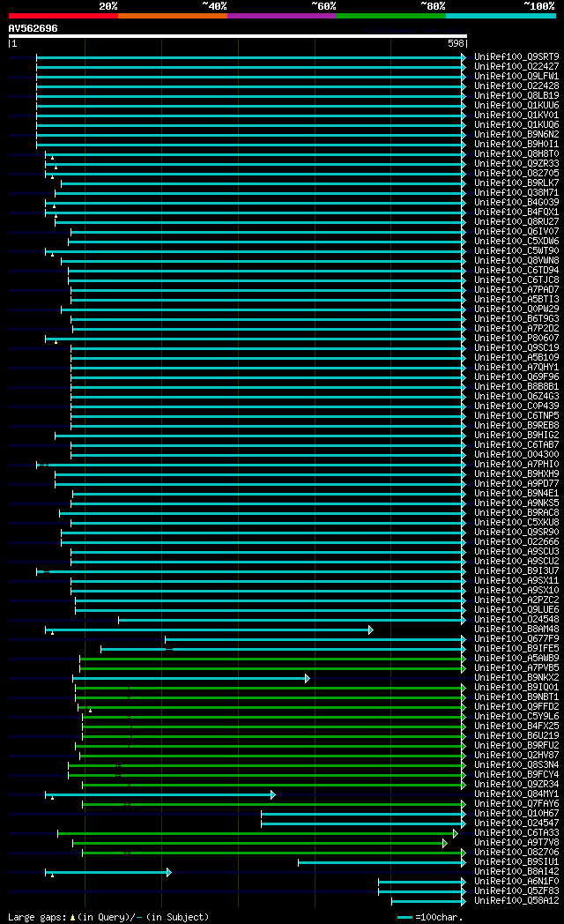564x924 pixels.
Task: Select the UniRef100_C5Y9L6 label
Action: [x=517, y=717]
